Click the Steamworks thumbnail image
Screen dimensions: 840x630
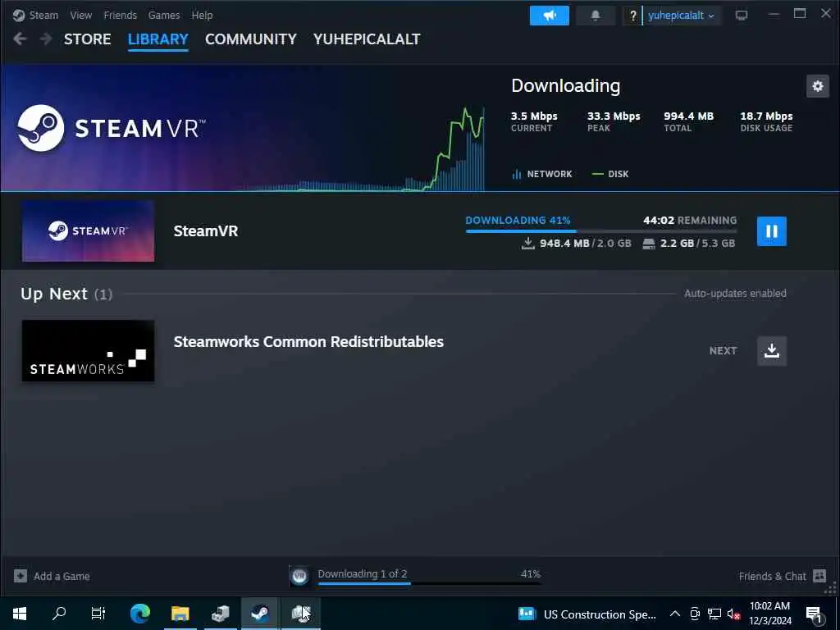(88, 351)
